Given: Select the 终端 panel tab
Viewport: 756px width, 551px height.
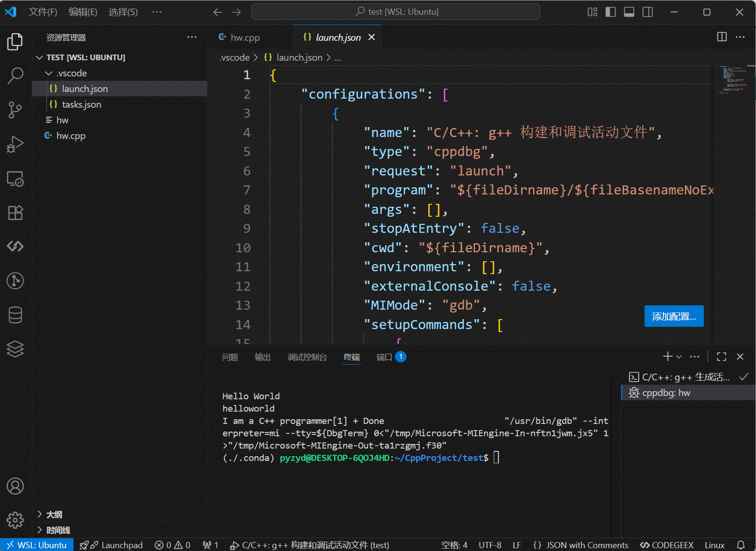Looking at the screenshot, I should point(351,357).
